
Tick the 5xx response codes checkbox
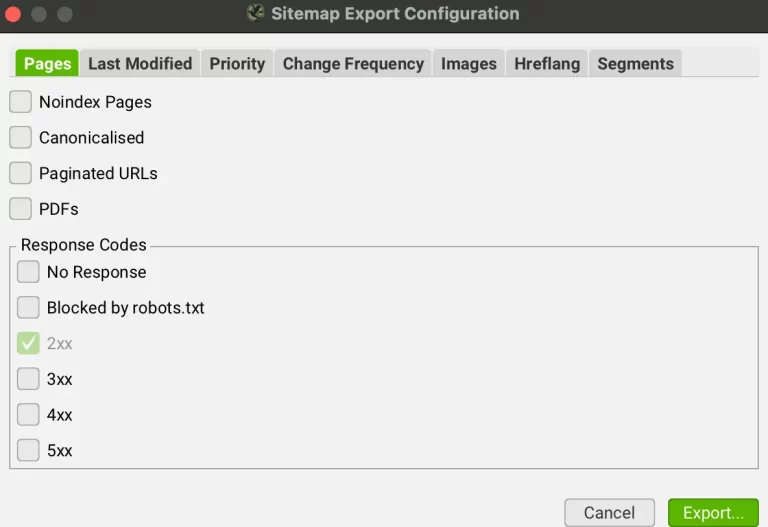pyautogui.click(x=29, y=451)
